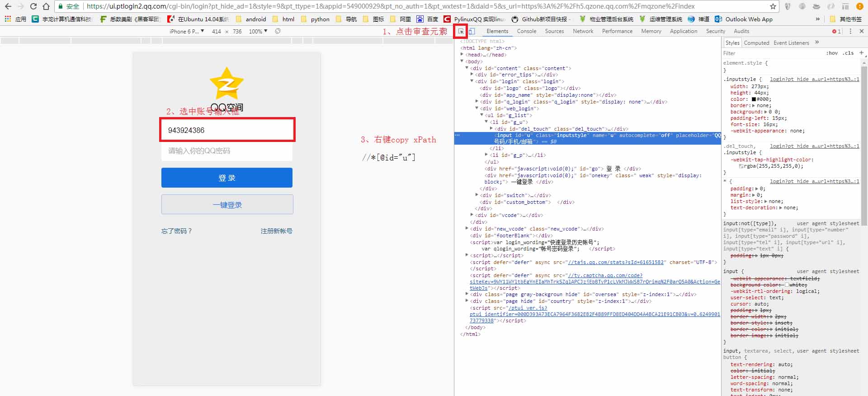Toggle the .cls class editor
The height and width of the screenshot is (396, 868).
pyautogui.click(x=848, y=53)
